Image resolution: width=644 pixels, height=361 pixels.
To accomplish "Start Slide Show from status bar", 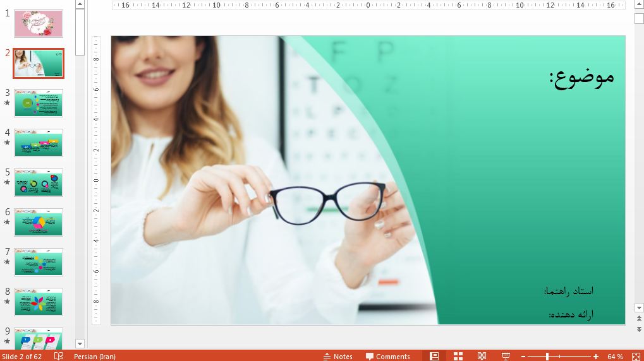I will tap(506, 357).
